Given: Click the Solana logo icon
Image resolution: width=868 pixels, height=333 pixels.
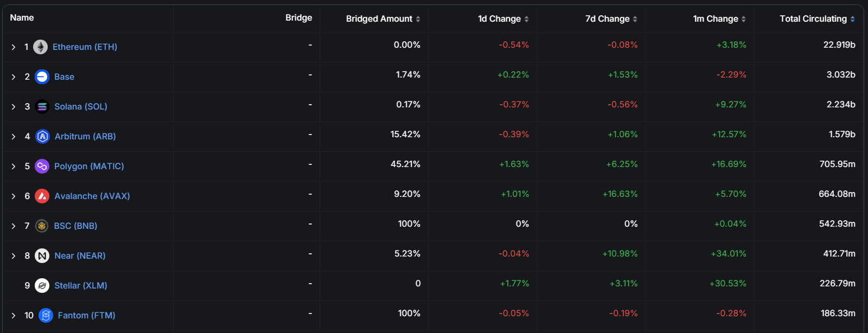Looking at the screenshot, I should click(42, 107).
